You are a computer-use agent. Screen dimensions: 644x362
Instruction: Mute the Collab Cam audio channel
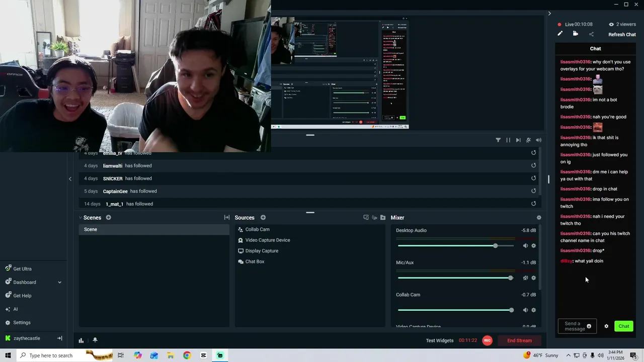[525, 310]
